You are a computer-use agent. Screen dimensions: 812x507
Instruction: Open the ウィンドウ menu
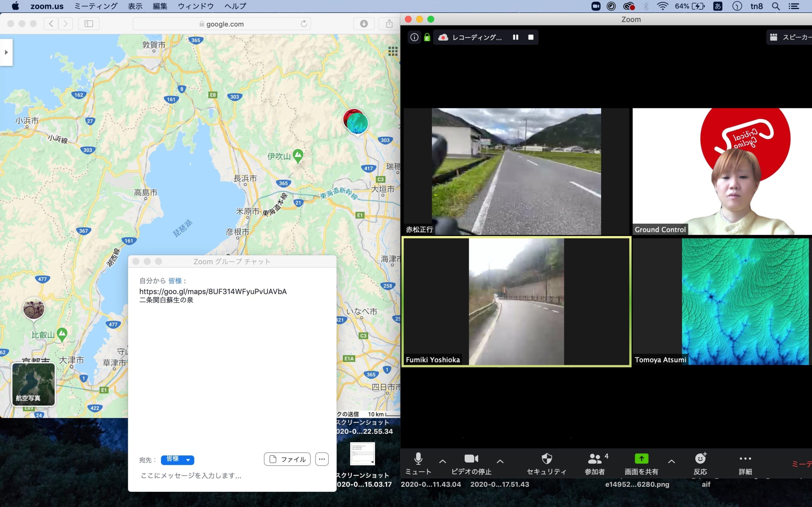[x=196, y=6]
